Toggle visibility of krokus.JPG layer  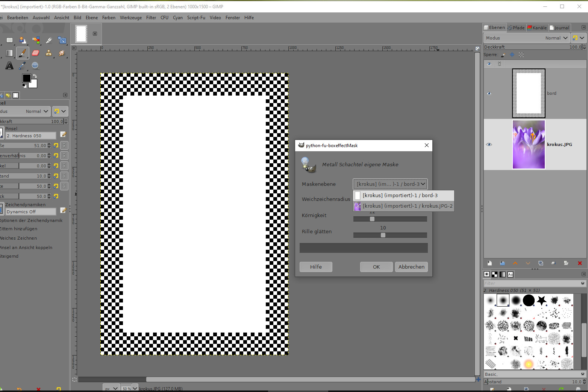[489, 144]
